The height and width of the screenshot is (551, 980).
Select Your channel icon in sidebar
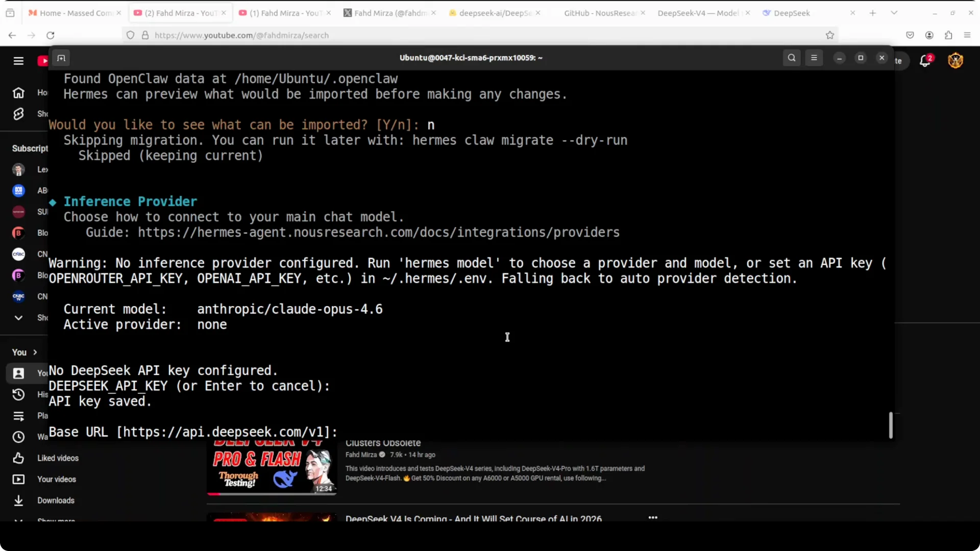[18, 373]
